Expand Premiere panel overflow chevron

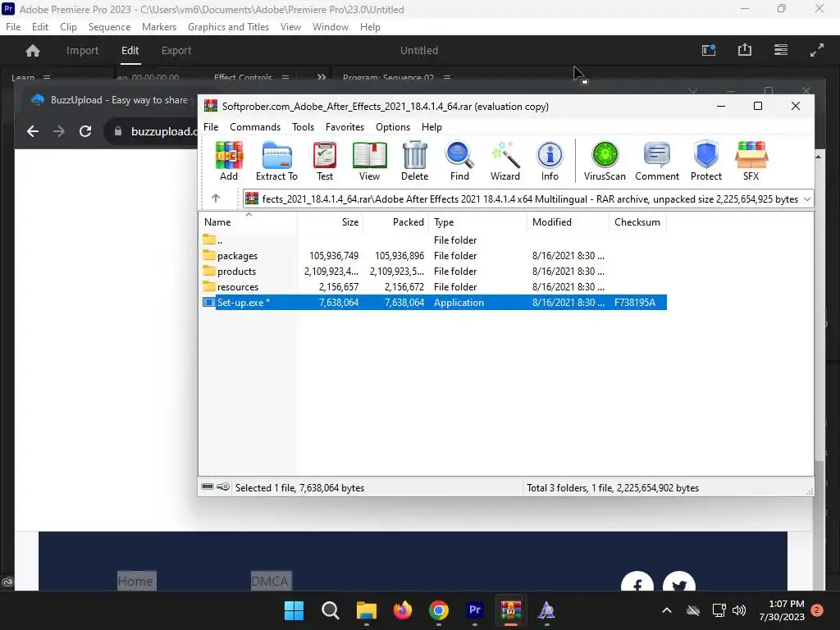pyautogui.click(x=322, y=77)
